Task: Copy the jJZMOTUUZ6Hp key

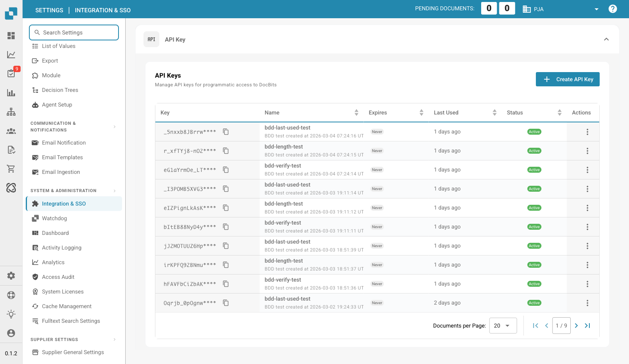Action: coord(226,246)
